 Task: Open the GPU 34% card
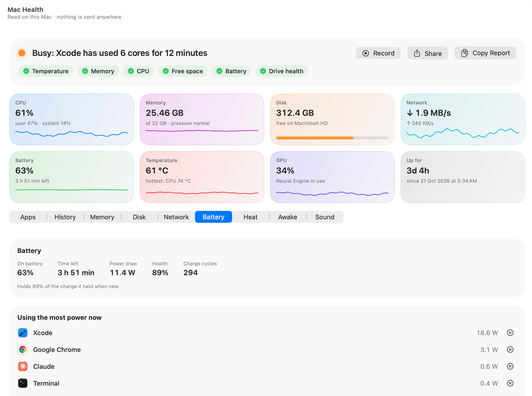coord(333,177)
